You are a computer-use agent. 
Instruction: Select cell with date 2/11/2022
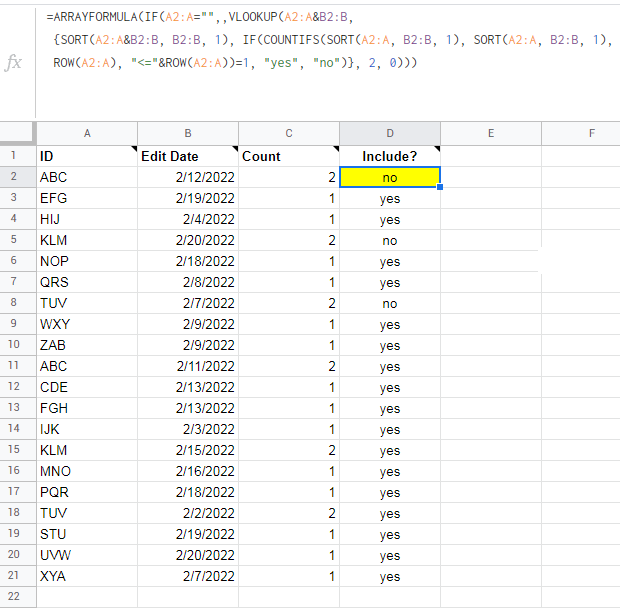point(188,366)
